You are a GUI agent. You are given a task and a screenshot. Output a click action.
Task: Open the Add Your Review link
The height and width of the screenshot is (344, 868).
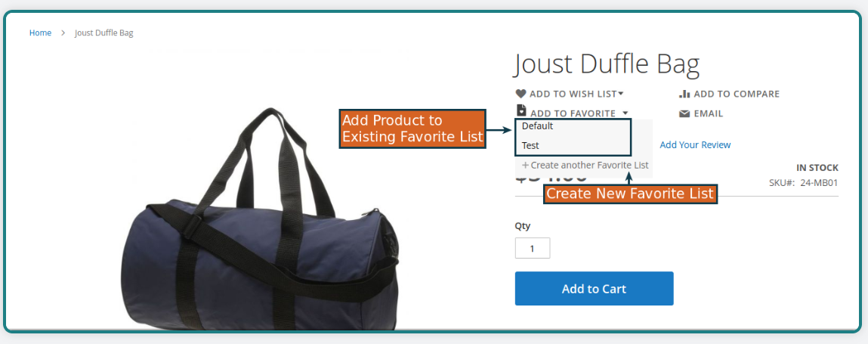[x=695, y=144]
